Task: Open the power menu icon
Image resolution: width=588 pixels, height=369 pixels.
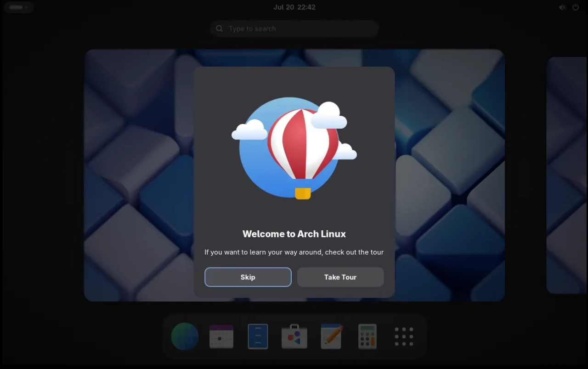Action: pyautogui.click(x=576, y=7)
